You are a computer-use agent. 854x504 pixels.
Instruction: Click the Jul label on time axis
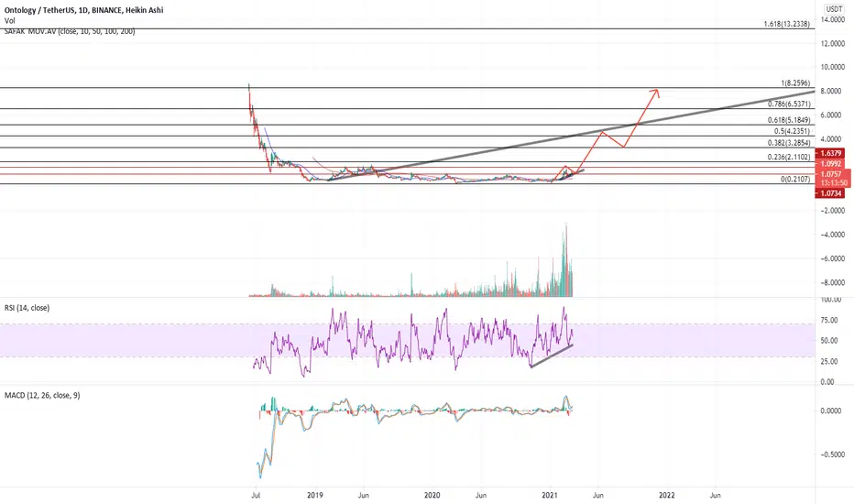[x=255, y=495]
